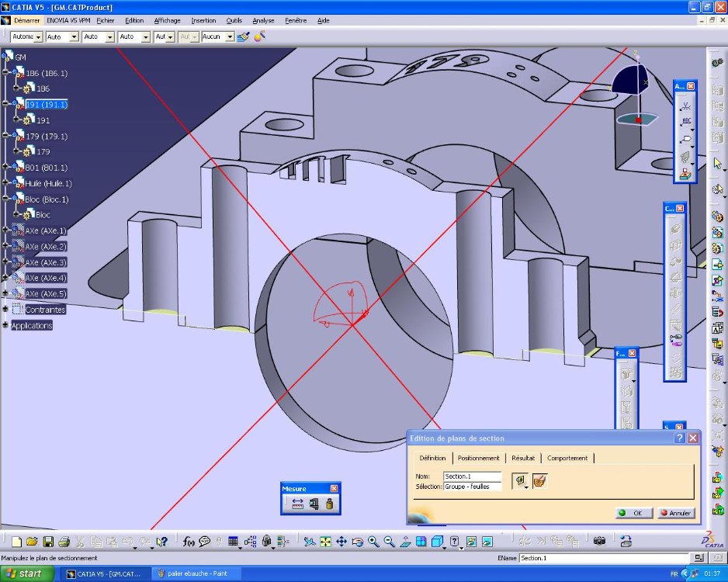Click the gears workbench icon at top right
This screenshot has height=582, width=728.
coord(717,62)
